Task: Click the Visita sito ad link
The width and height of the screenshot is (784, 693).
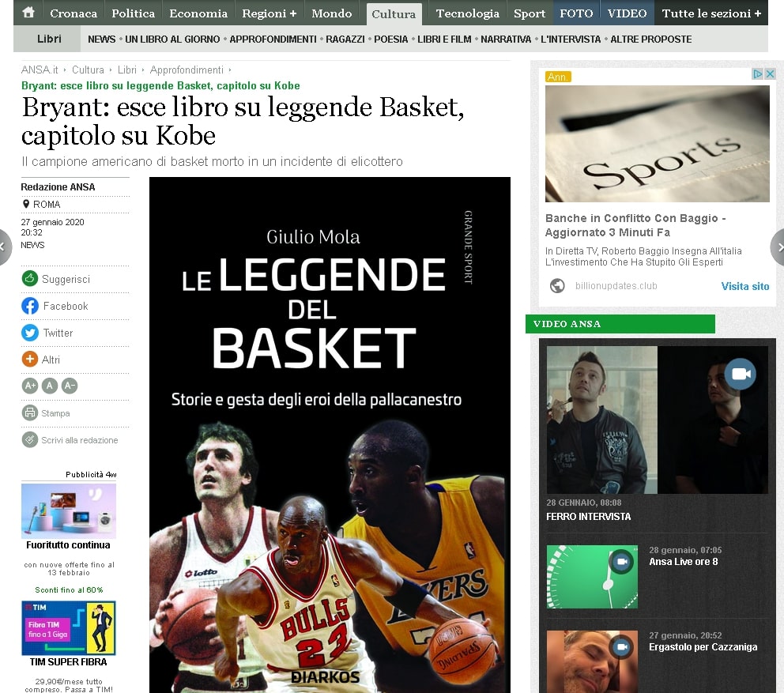Action: coord(744,286)
